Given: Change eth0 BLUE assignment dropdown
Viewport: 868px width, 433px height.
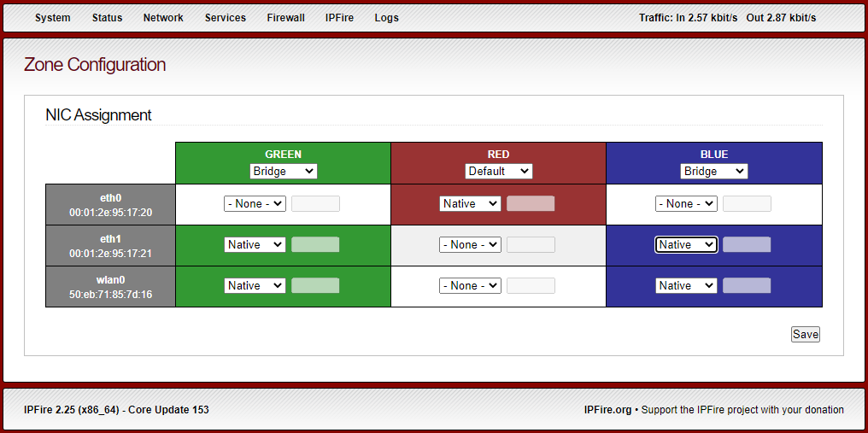Looking at the screenshot, I should pos(686,204).
